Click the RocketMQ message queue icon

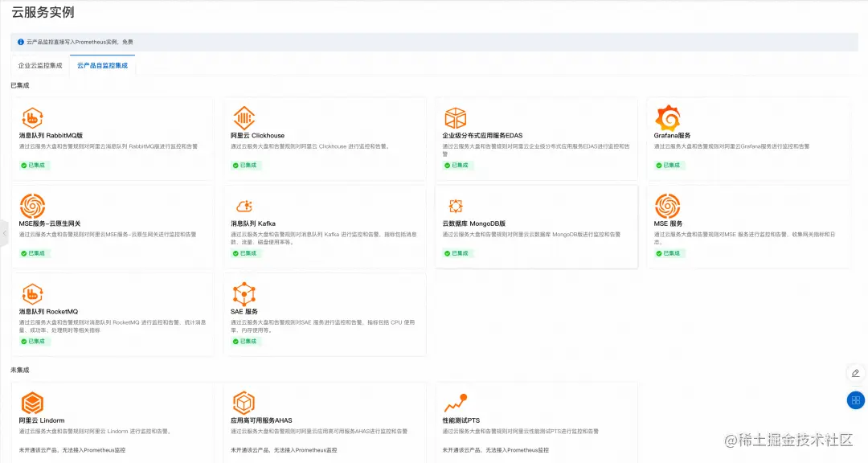point(32,294)
